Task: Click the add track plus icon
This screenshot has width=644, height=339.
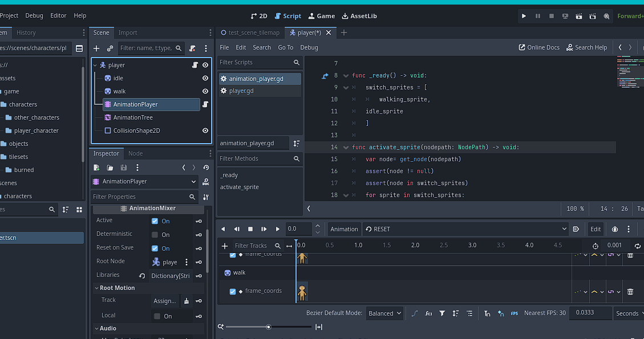Action: (225, 246)
